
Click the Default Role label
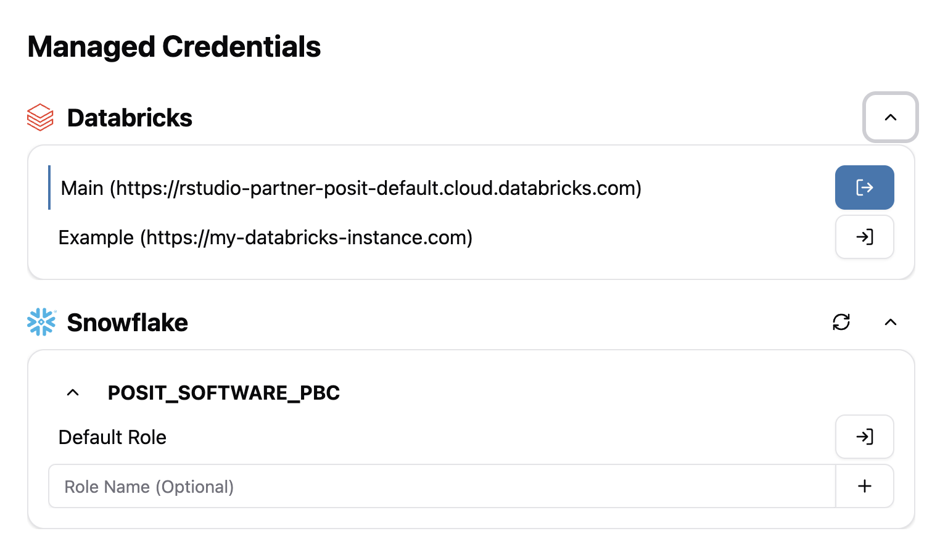(112, 437)
